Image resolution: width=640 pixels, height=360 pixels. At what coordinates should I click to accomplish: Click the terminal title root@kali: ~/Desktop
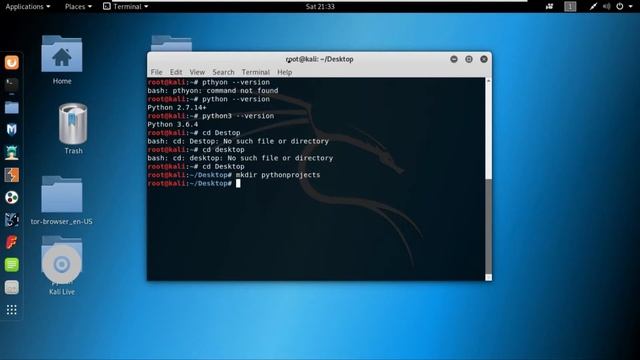point(320,59)
